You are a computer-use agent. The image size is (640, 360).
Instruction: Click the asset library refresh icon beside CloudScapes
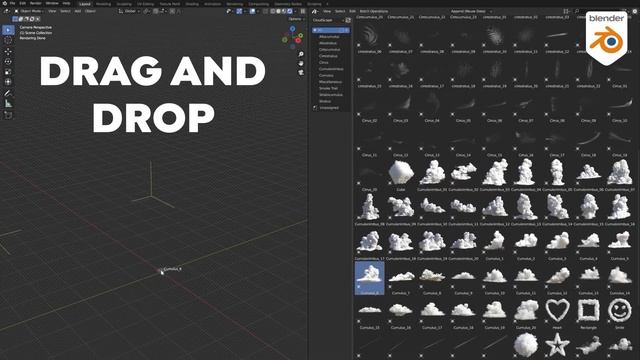(x=348, y=20)
